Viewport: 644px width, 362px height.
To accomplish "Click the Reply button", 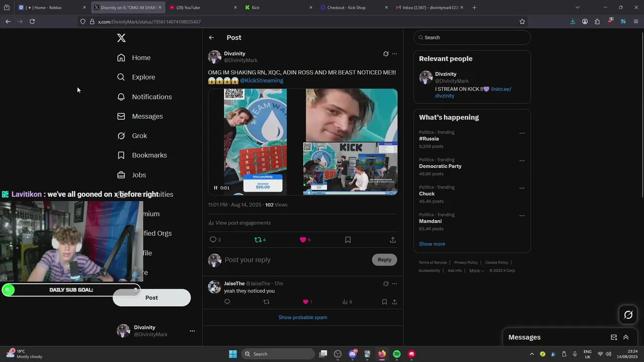I will [x=384, y=260].
